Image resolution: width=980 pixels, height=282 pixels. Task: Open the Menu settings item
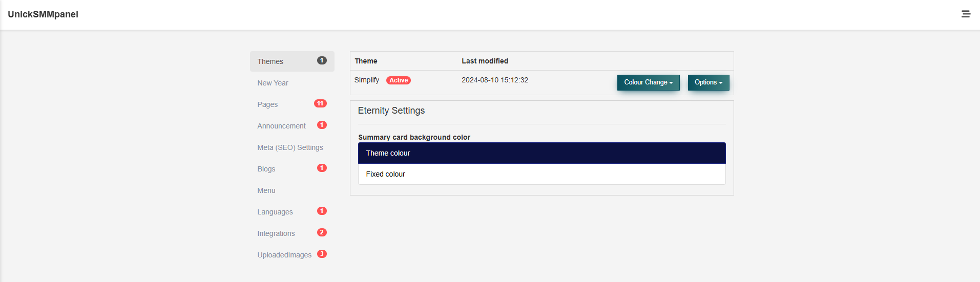[x=266, y=190]
